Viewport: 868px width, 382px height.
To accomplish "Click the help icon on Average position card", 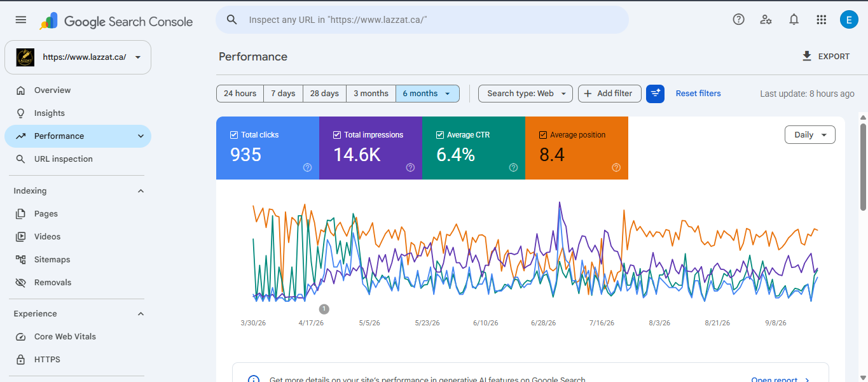I will tap(616, 167).
